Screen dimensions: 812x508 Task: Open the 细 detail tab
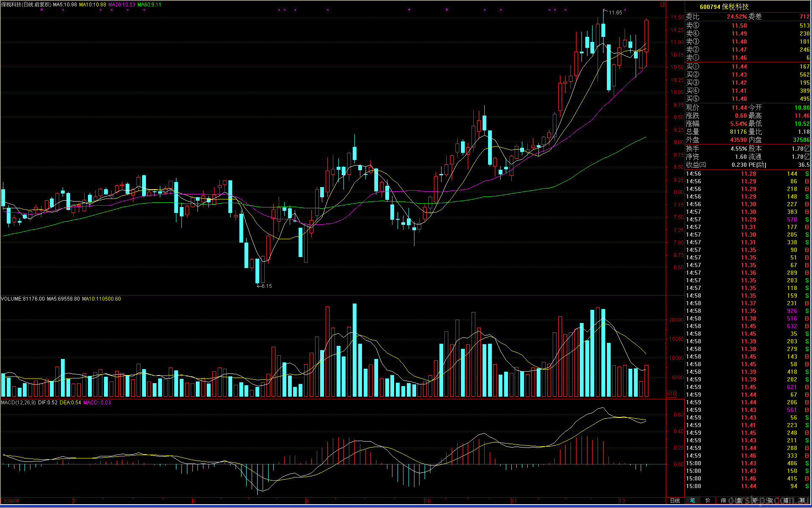coord(724,500)
